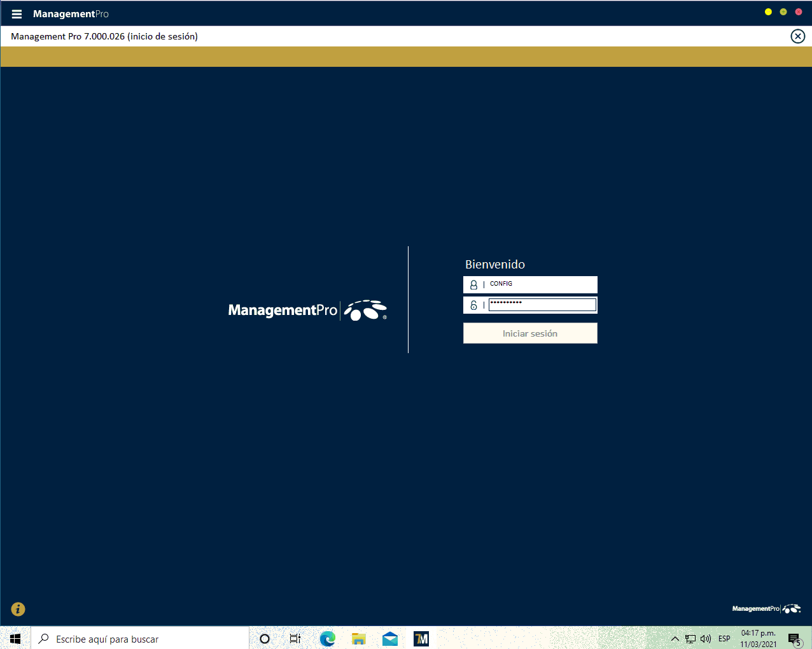Open Windows Start menu
This screenshot has width=812, height=649.
[x=15, y=639]
